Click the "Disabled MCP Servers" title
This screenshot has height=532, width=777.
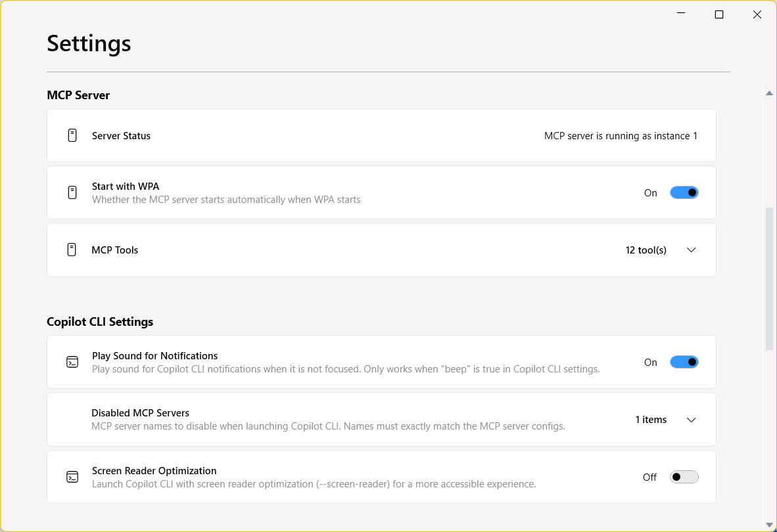(140, 412)
